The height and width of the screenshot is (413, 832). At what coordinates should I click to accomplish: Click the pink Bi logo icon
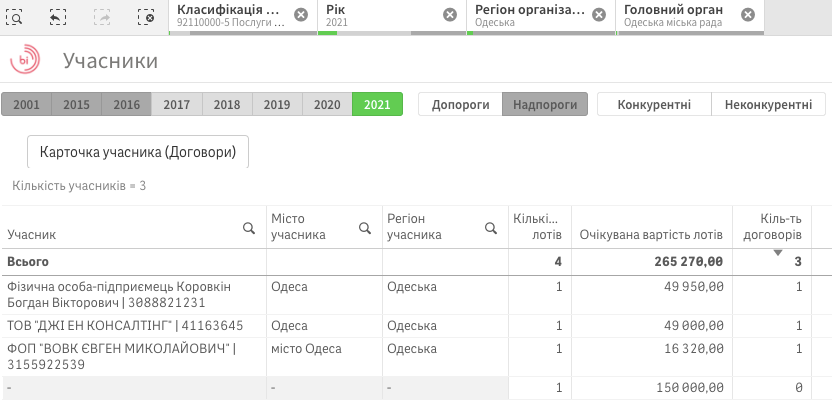[x=24, y=61]
